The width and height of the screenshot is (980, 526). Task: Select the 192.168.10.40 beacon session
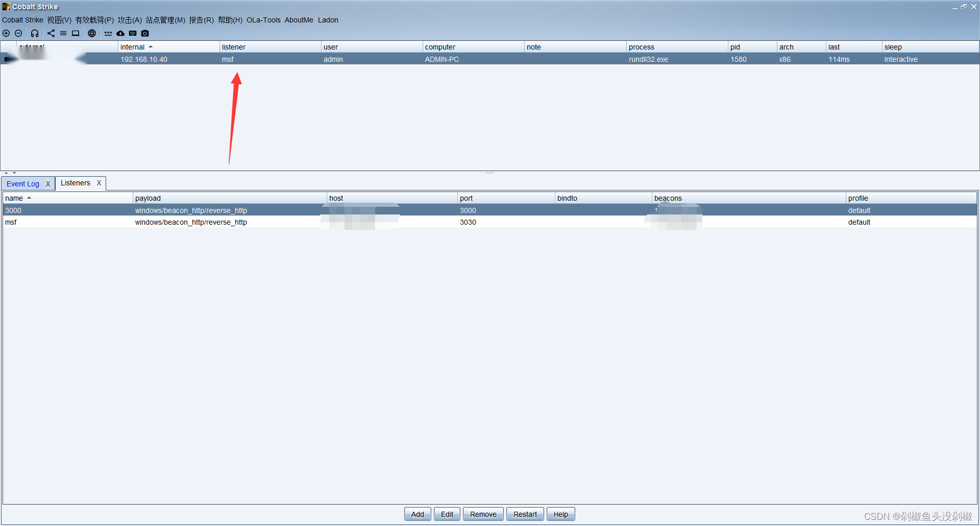click(489, 59)
